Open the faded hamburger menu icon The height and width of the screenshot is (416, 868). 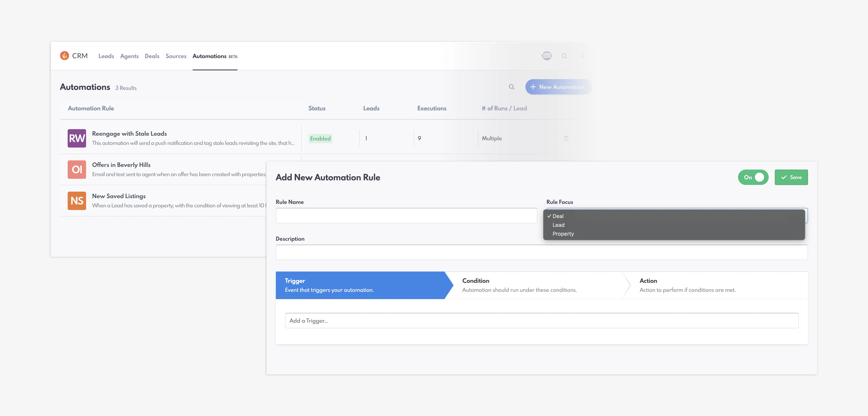tap(582, 56)
